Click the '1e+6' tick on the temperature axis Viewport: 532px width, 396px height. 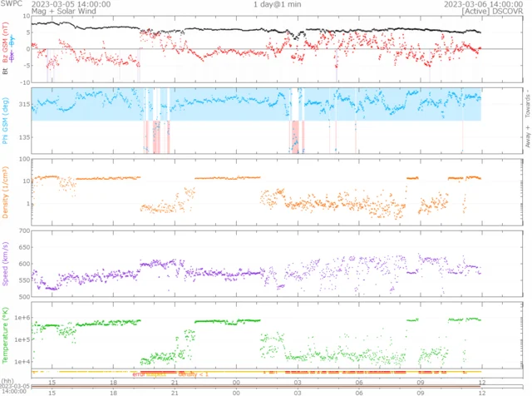point(22,318)
